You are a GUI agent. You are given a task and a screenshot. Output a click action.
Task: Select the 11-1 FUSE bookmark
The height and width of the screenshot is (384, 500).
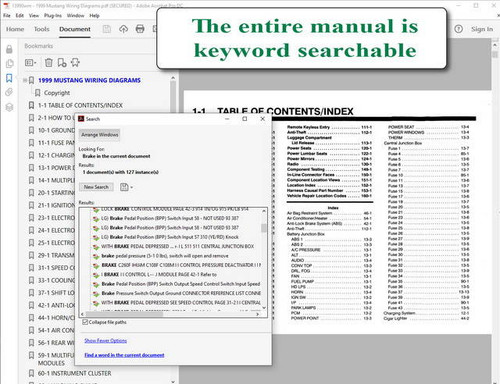click(x=56, y=143)
